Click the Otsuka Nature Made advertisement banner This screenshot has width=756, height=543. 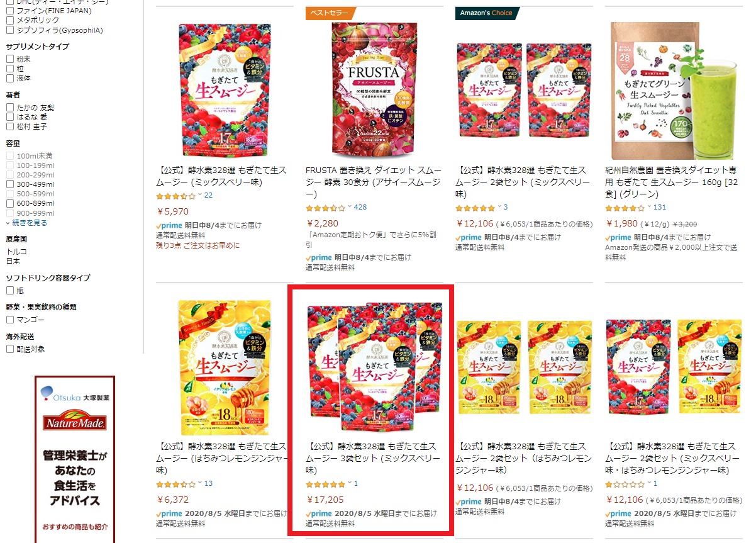75,459
